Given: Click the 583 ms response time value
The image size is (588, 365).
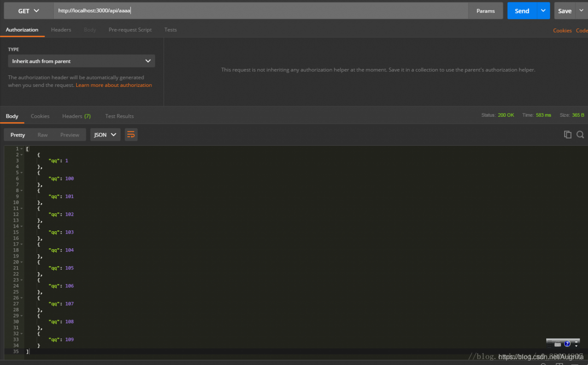Looking at the screenshot, I should 543,115.
